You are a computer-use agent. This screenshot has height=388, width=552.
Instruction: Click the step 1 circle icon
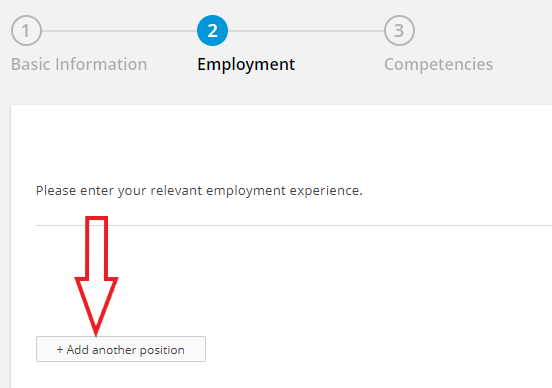pyautogui.click(x=26, y=31)
